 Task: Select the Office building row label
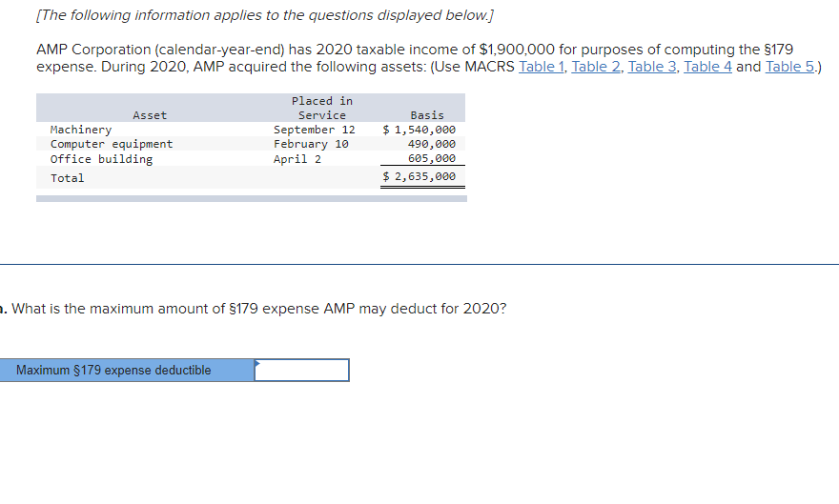click(101, 159)
